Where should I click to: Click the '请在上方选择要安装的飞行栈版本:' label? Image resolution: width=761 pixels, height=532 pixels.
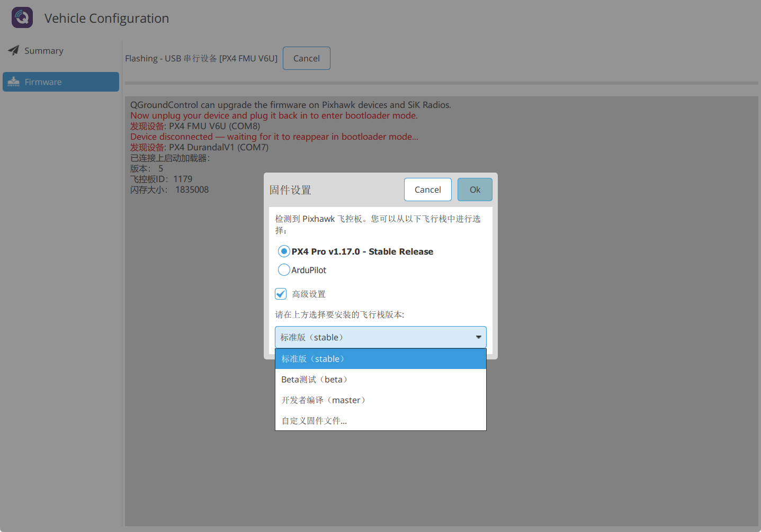click(x=339, y=314)
